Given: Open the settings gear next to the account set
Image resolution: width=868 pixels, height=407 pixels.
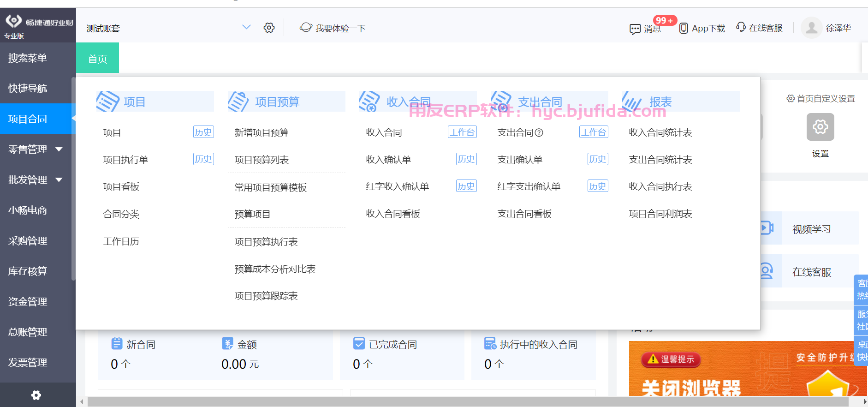Looking at the screenshot, I should point(269,28).
